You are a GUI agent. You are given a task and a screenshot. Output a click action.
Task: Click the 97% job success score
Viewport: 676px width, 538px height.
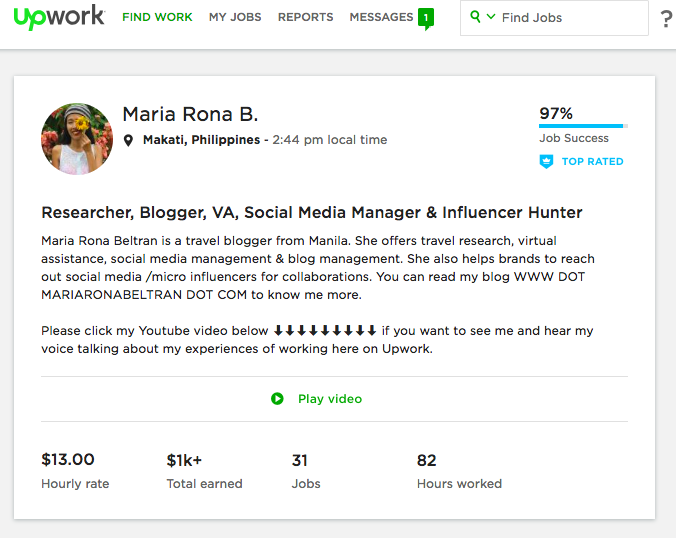[x=556, y=113]
